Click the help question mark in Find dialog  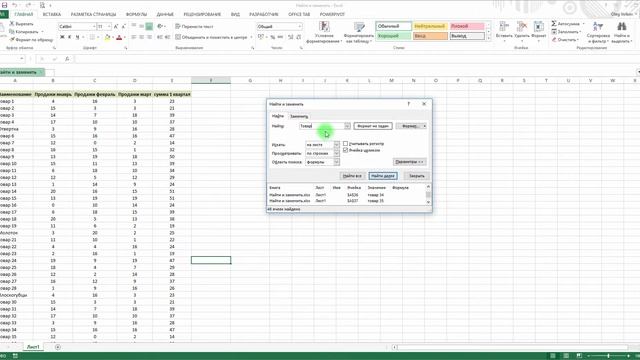pyautogui.click(x=409, y=104)
